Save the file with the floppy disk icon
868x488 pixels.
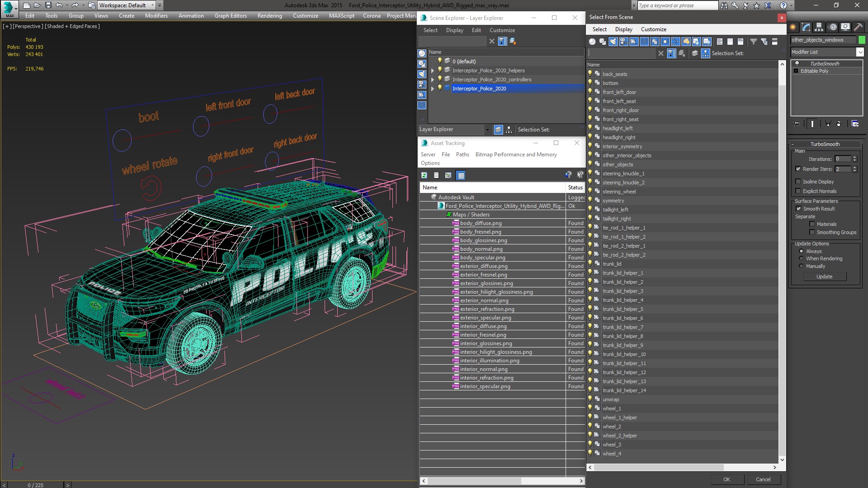click(x=48, y=5)
